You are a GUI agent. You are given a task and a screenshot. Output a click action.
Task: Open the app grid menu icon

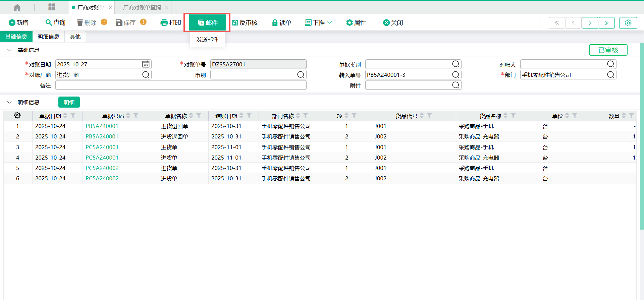tap(52, 7)
